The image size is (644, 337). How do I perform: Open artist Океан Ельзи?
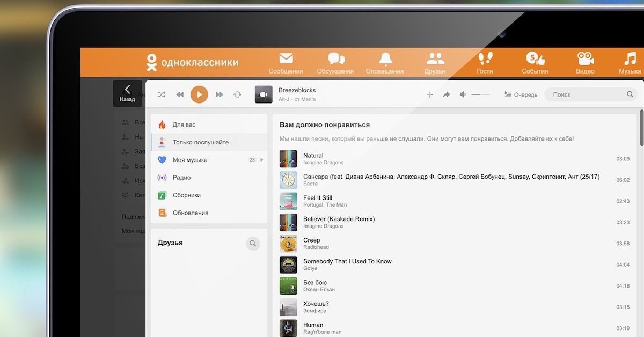click(x=319, y=290)
